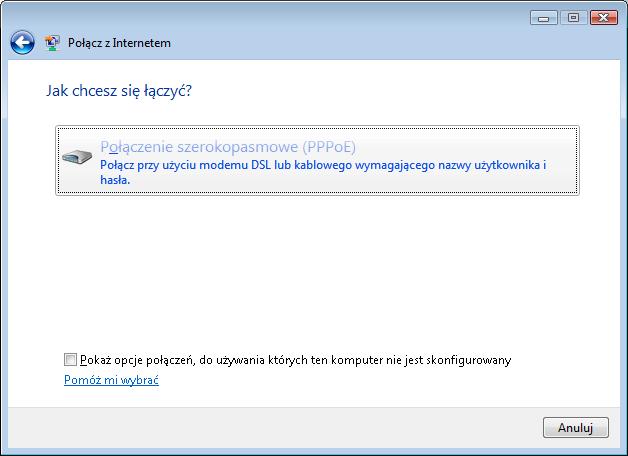Click the modem icon of the broadband option

tap(78, 156)
